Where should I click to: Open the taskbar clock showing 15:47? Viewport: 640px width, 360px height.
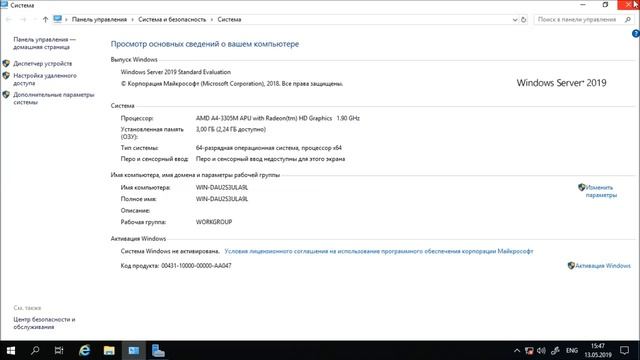tap(598, 351)
